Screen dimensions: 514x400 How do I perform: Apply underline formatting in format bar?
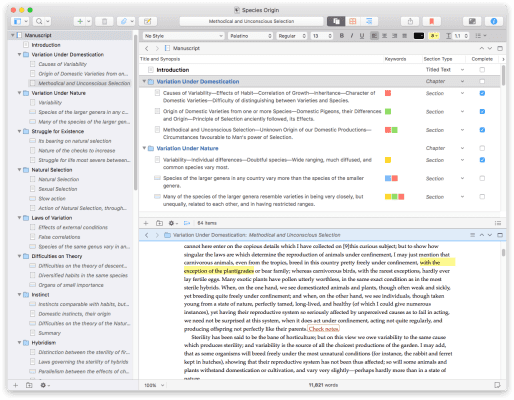[362, 36]
